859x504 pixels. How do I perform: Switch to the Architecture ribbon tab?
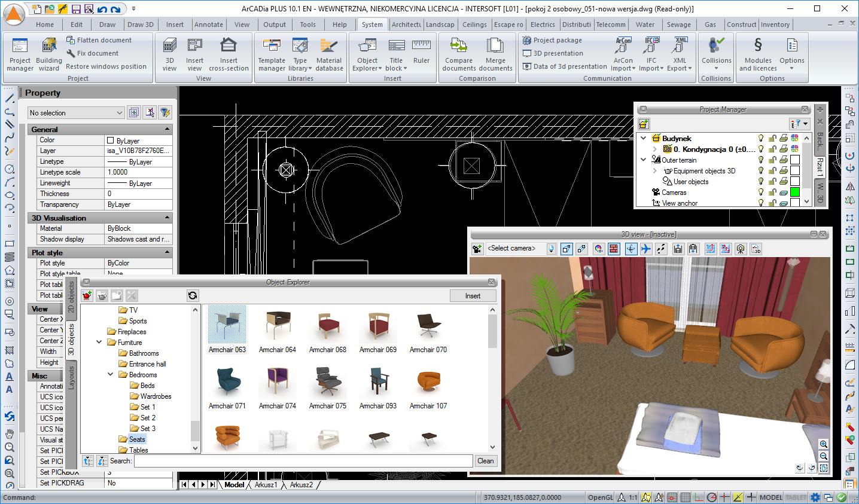(x=406, y=25)
